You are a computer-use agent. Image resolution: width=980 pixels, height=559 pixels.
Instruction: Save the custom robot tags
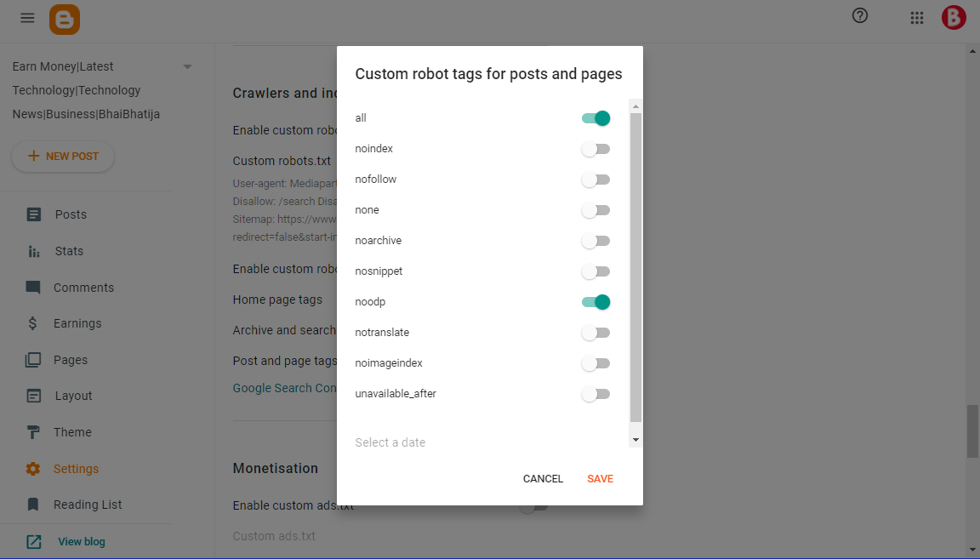pyautogui.click(x=600, y=479)
